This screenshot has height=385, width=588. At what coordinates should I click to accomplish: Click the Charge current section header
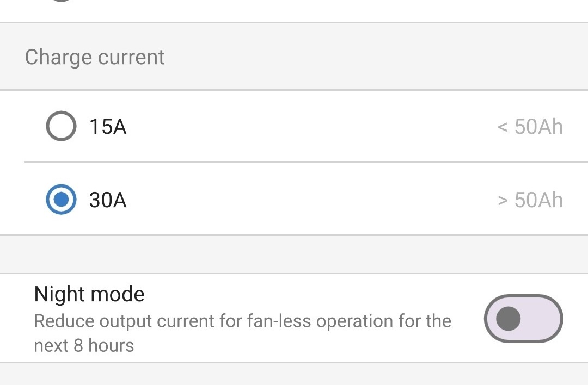94,57
